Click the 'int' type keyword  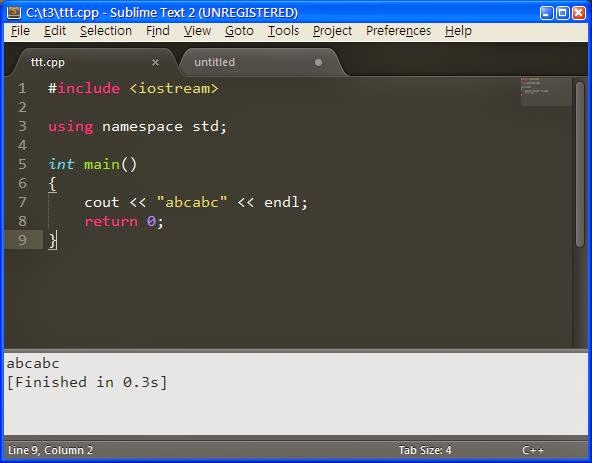pos(61,164)
